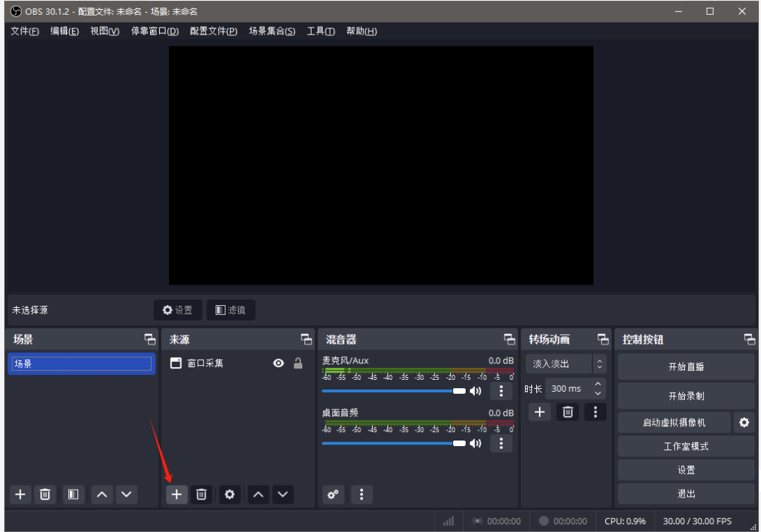Toggle lock on 窗口采集 source

coord(298,364)
